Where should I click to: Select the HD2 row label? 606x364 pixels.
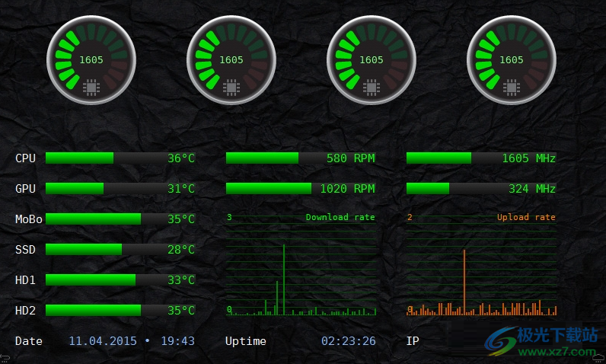point(26,310)
